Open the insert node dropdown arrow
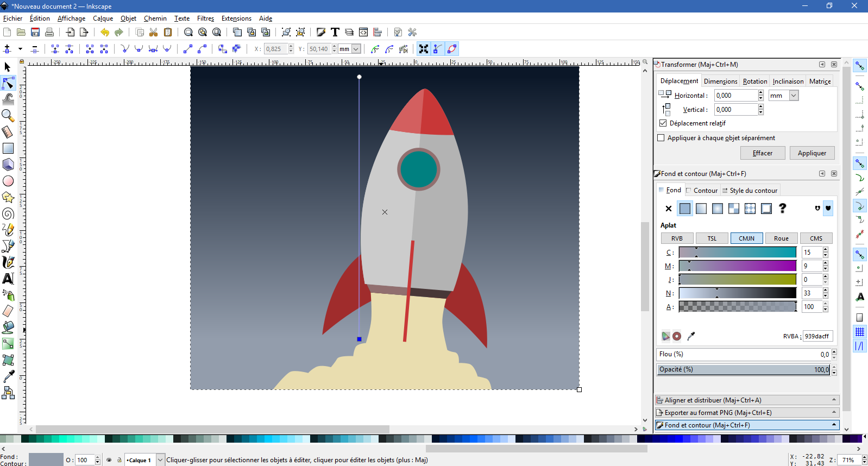The image size is (868, 466). pos(21,49)
